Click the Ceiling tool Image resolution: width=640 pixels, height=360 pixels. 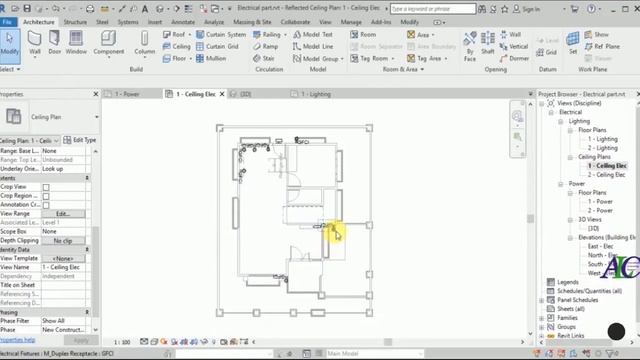click(177, 47)
